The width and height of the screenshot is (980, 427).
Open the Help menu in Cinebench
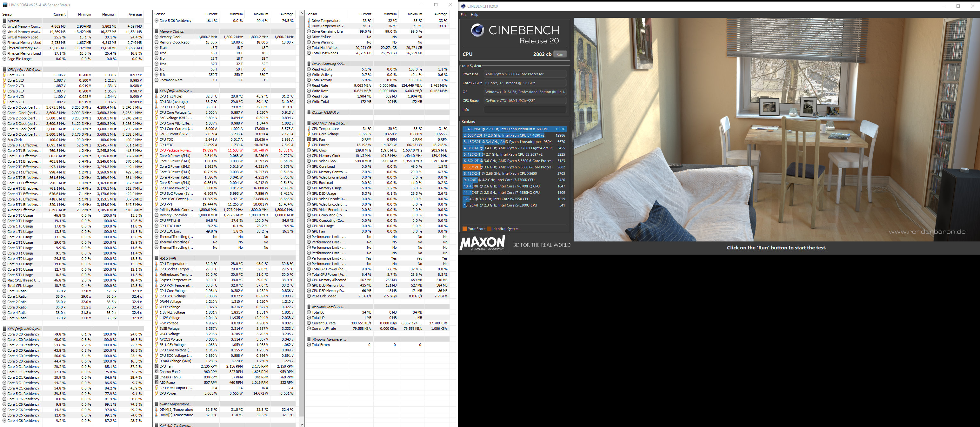pyautogui.click(x=474, y=15)
